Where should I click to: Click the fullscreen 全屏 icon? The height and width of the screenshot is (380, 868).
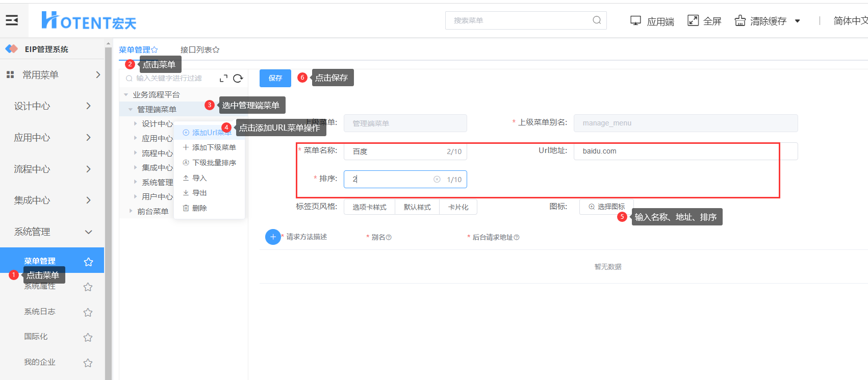coord(693,20)
